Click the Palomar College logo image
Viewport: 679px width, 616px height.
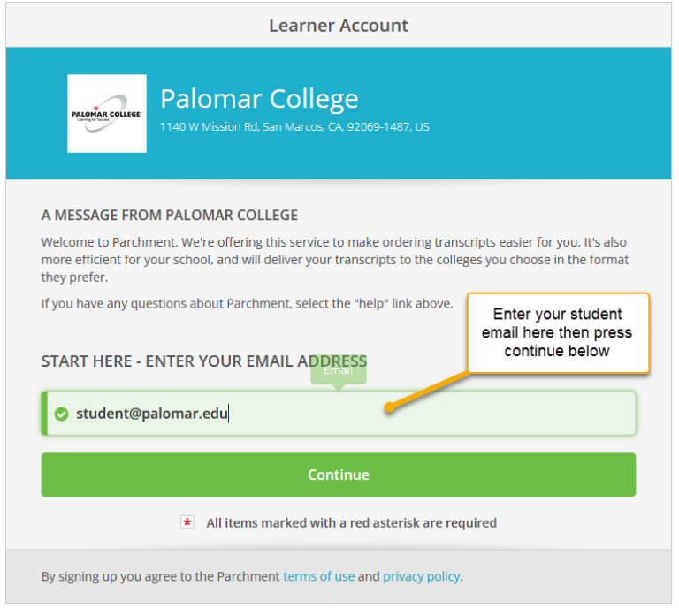[x=107, y=114]
